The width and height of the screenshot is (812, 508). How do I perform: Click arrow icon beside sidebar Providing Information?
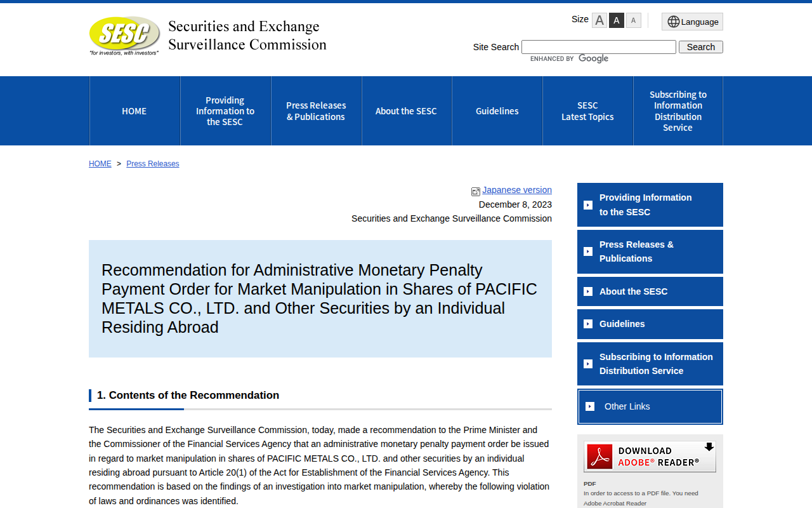tap(588, 205)
